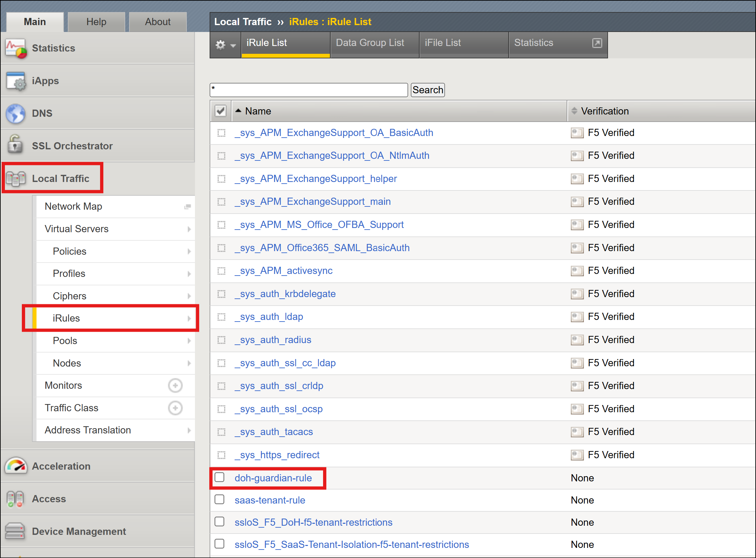The image size is (756, 558).
Task: Click the Device Management server icon
Action: click(16, 531)
